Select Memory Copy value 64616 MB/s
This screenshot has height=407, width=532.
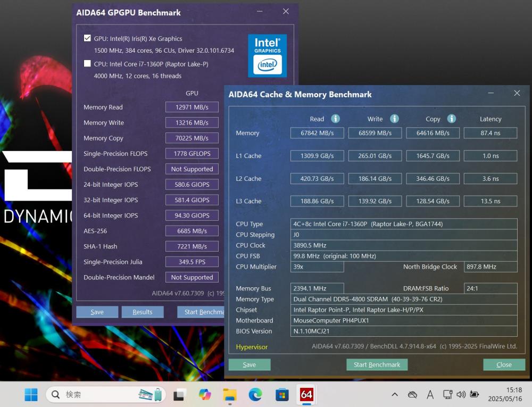click(433, 133)
